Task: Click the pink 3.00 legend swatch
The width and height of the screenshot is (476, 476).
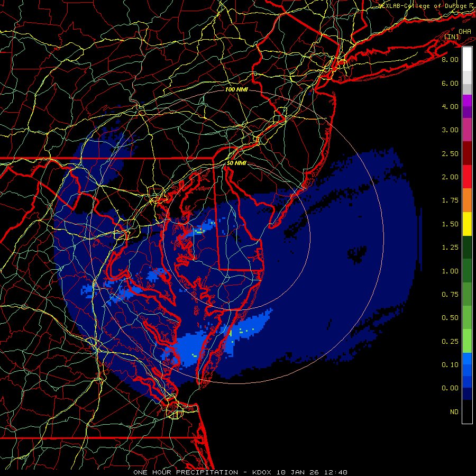Action: [x=467, y=130]
